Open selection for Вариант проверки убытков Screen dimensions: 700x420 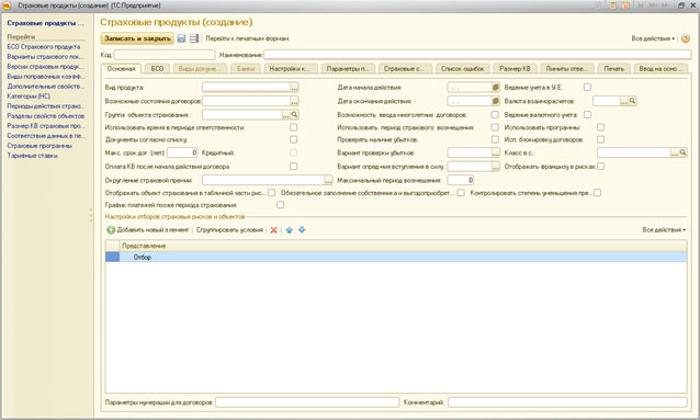coord(496,153)
